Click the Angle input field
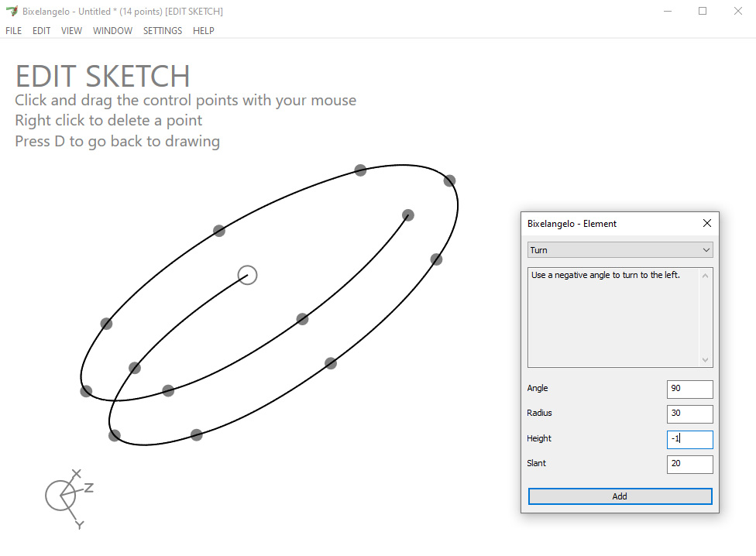The image size is (756, 556). (x=689, y=389)
